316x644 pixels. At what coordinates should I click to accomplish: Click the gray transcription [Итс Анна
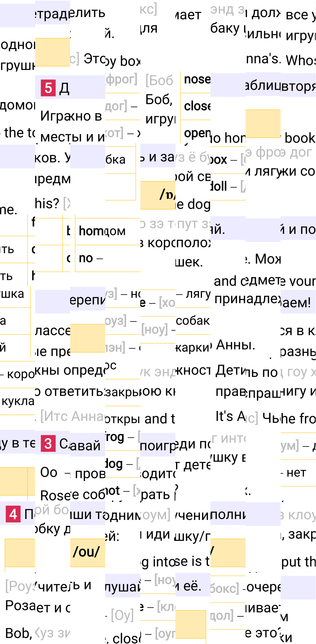pos(73,416)
